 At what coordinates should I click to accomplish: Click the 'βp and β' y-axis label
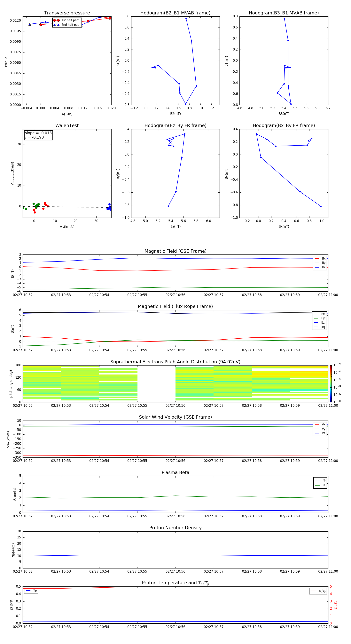pos(14,495)
